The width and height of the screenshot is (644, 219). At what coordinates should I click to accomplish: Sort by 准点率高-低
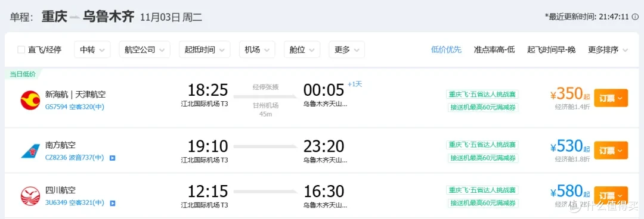(494, 49)
